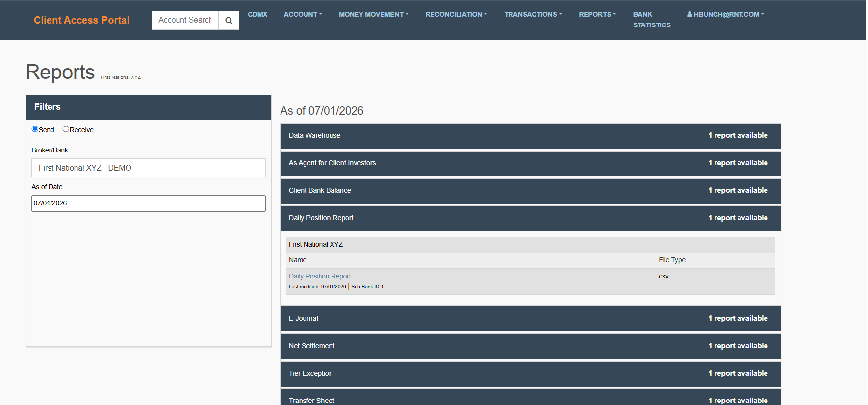This screenshot has height=405, width=868.
Task: Click the 'Sub Bank ID 1' text
Action: (367, 287)
